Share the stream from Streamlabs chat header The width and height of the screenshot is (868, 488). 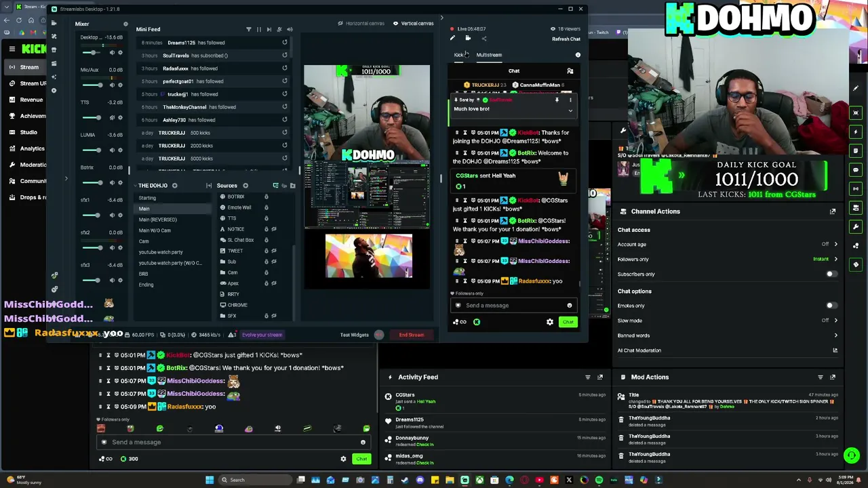pyautogui.click(x=484, y=39)
